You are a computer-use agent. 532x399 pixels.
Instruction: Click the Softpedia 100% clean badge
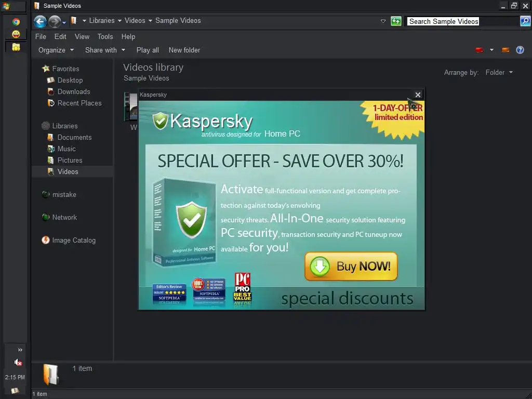tap(209, 290)
